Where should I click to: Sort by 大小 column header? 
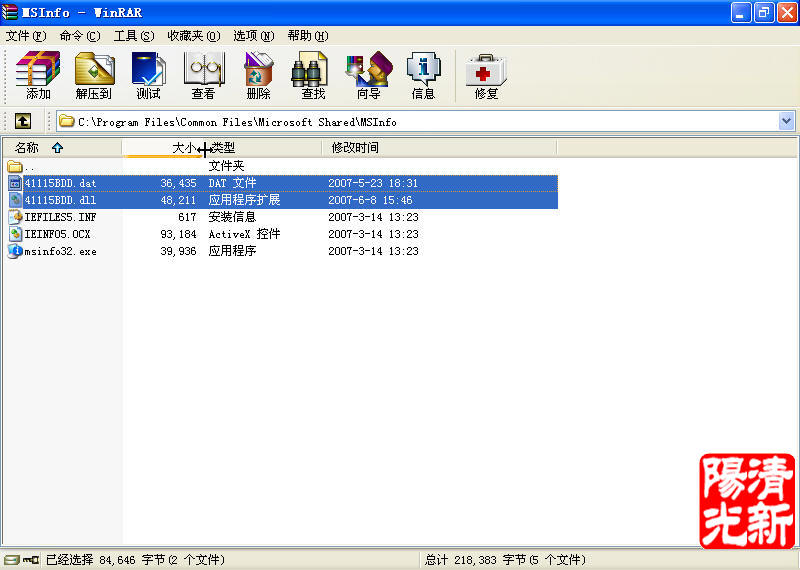[163, 148]
